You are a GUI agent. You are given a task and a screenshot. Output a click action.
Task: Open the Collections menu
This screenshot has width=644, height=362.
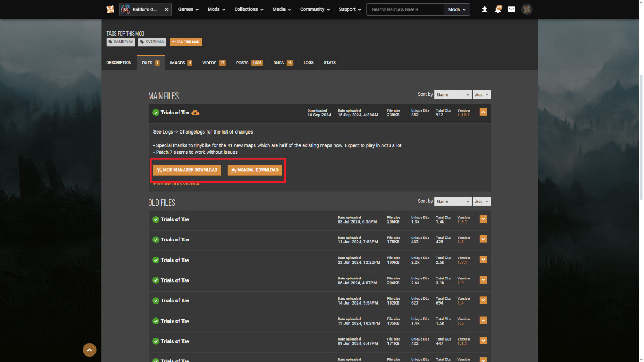pos(248,9)
